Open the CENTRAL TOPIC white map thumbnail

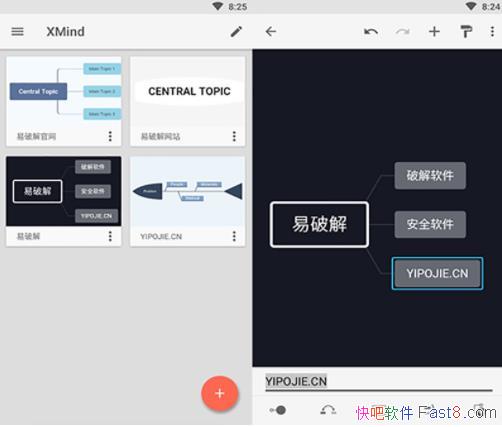pos(188,91)
